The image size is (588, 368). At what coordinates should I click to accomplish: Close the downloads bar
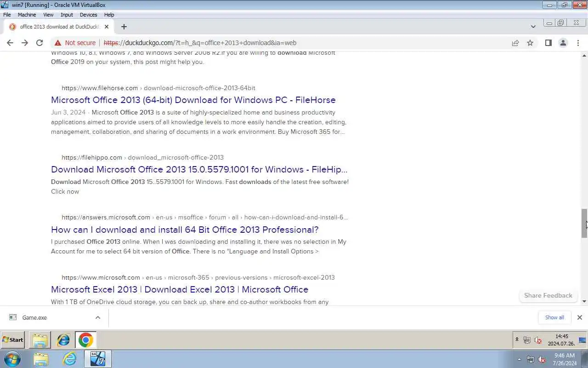(579, 317)
